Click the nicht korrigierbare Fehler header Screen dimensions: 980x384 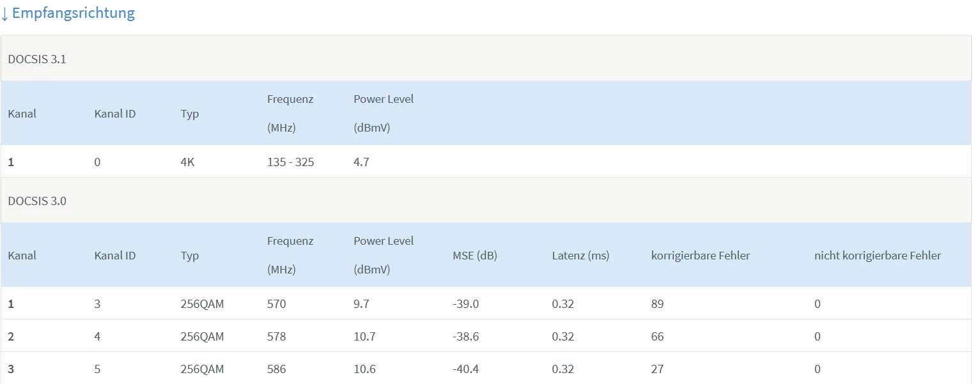[x=877, y=256]
